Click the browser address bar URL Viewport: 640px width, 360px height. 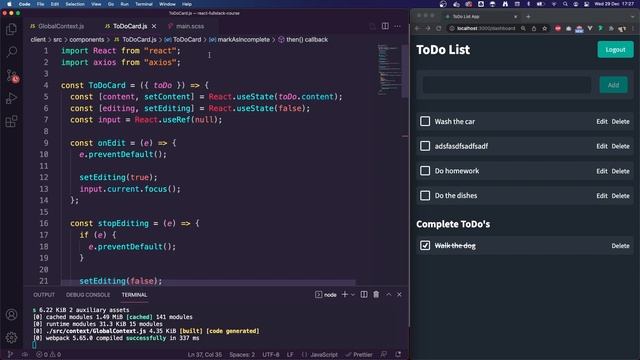click(486, 28)
